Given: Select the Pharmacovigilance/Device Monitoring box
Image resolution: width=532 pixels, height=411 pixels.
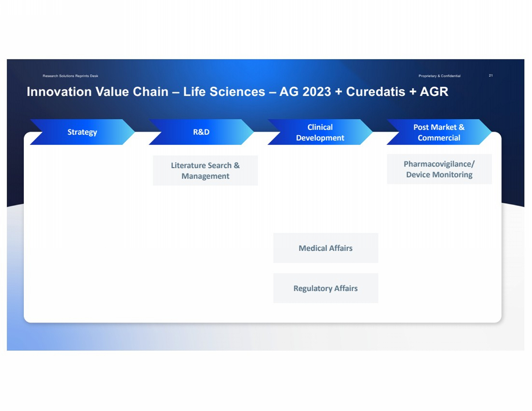Looking at the screenshot, I should click(439, 169).
